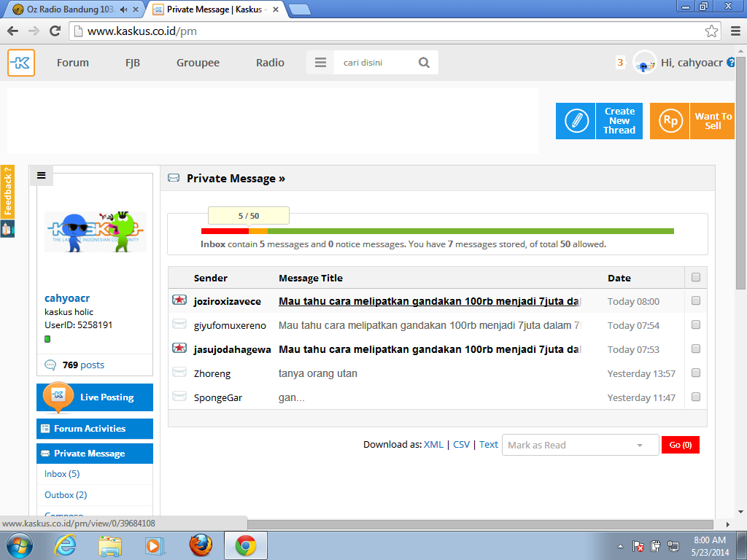This screenshot has width=747, height=560.
Task: Open Windows Explorer from the taskbar
Action: pos(110,545)
